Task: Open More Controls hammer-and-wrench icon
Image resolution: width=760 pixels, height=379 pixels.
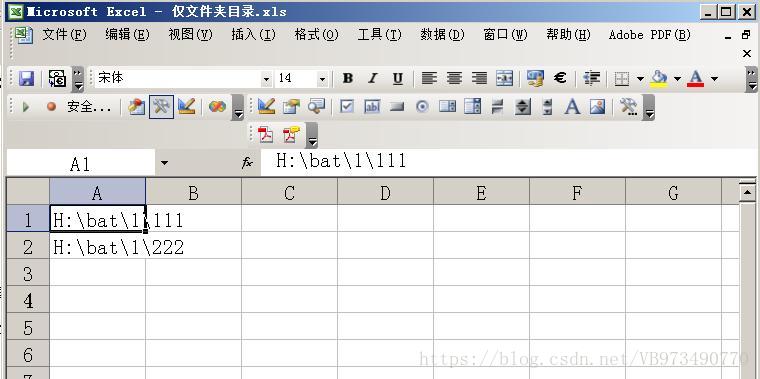Action: coord(628,107)
